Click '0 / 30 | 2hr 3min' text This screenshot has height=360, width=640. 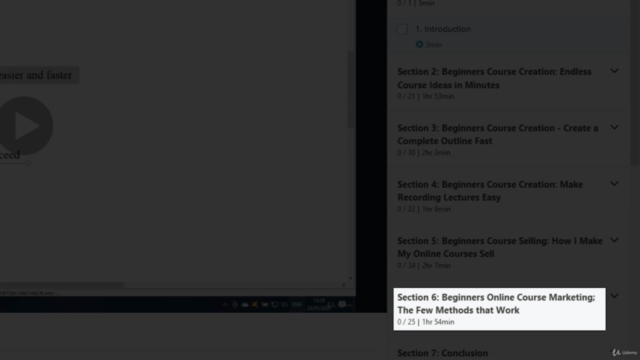click(x=424, y=153)
